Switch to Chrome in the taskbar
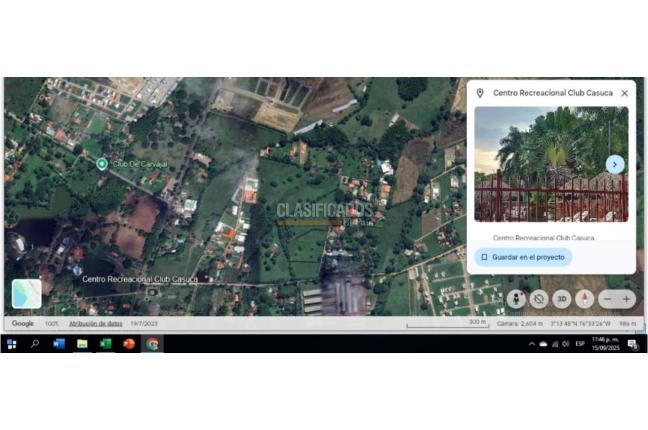The height and width of the screenshot is (430, 648). tap(152, 344)
